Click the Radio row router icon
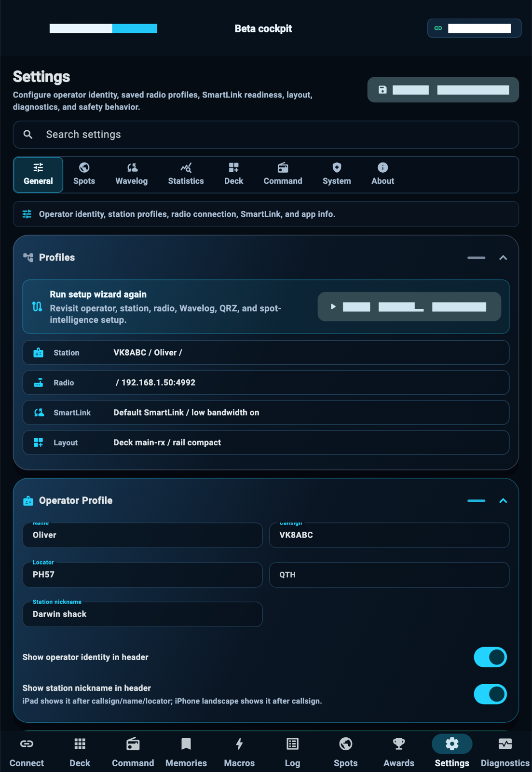 pos(39,383)
